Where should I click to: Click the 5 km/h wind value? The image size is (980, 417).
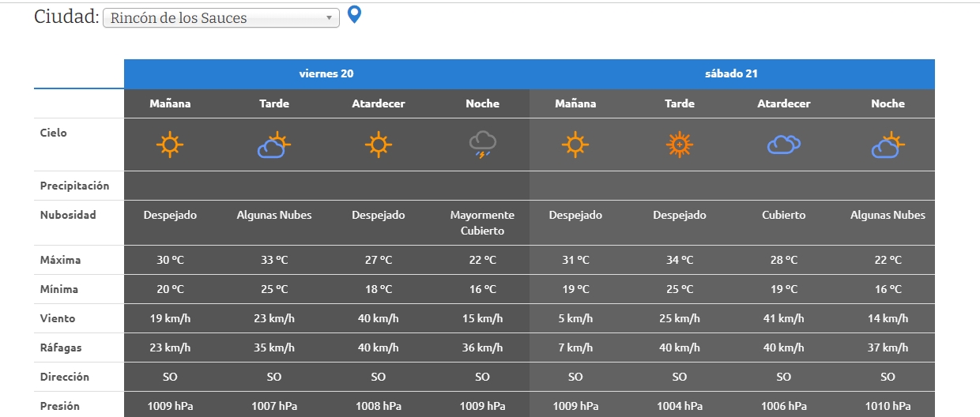(x=575, y=318)
